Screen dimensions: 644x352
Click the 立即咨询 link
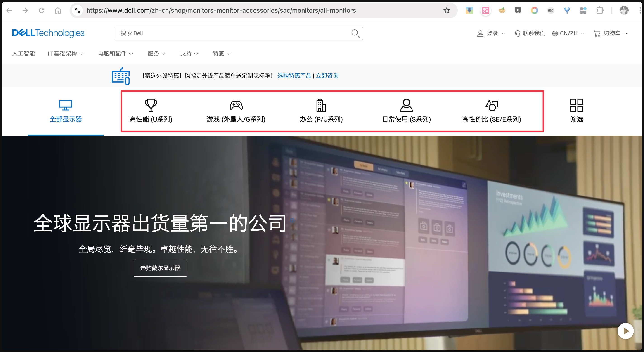[327, 76]
